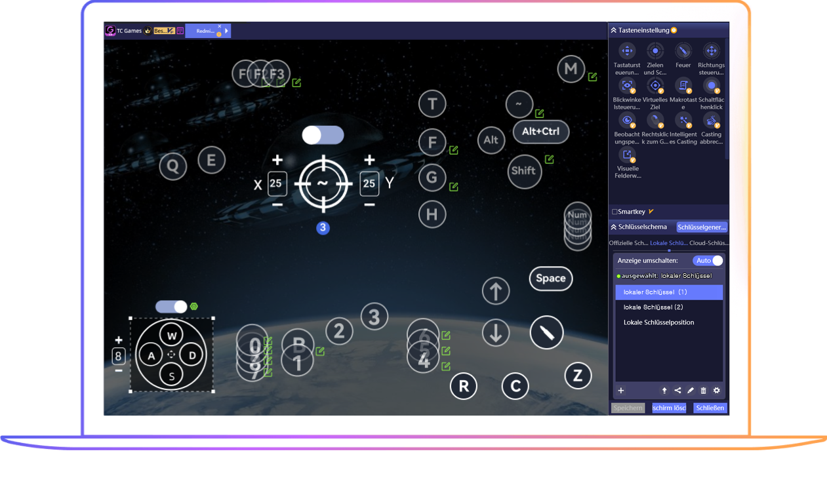Pick the Casting abbrechen tool icon
Viewport: 827px width, 504px height.
711,121
